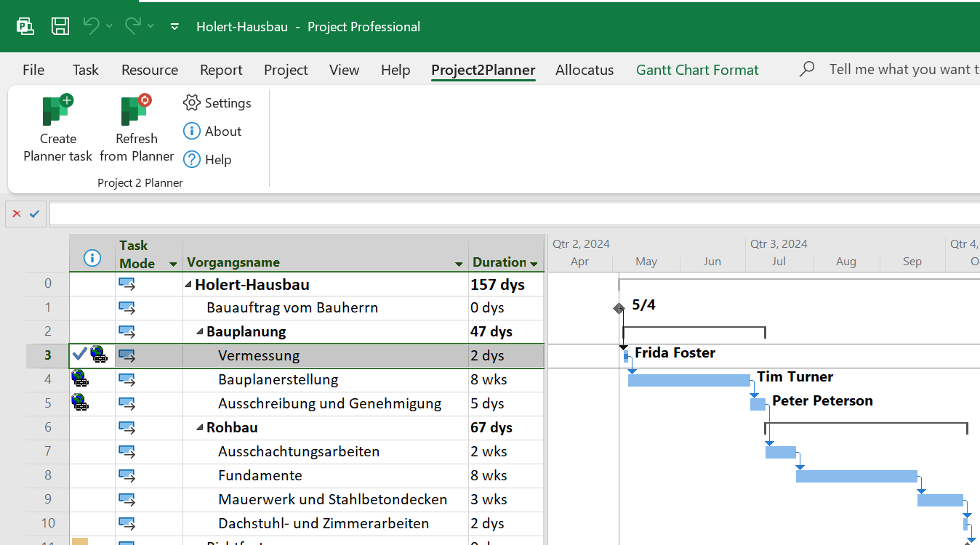Collapse the Bauplanung summary task

pyautogui.click(x=200, y=332)
